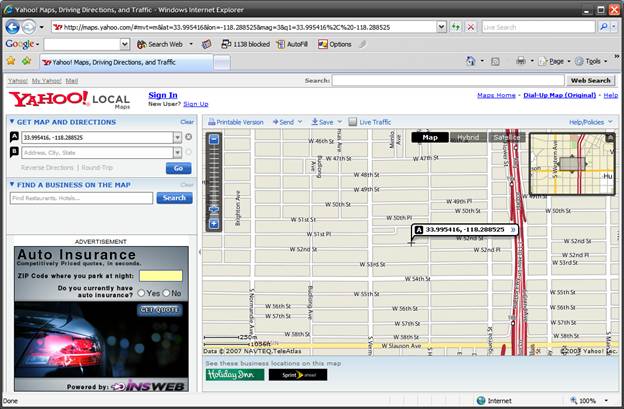Expand the Help/Policies dropdown
The image size is (624, 409).
tap(591, 122)
